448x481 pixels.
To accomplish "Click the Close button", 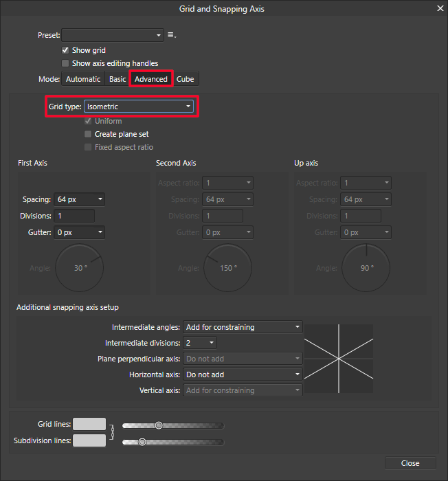I will point(410,463).
